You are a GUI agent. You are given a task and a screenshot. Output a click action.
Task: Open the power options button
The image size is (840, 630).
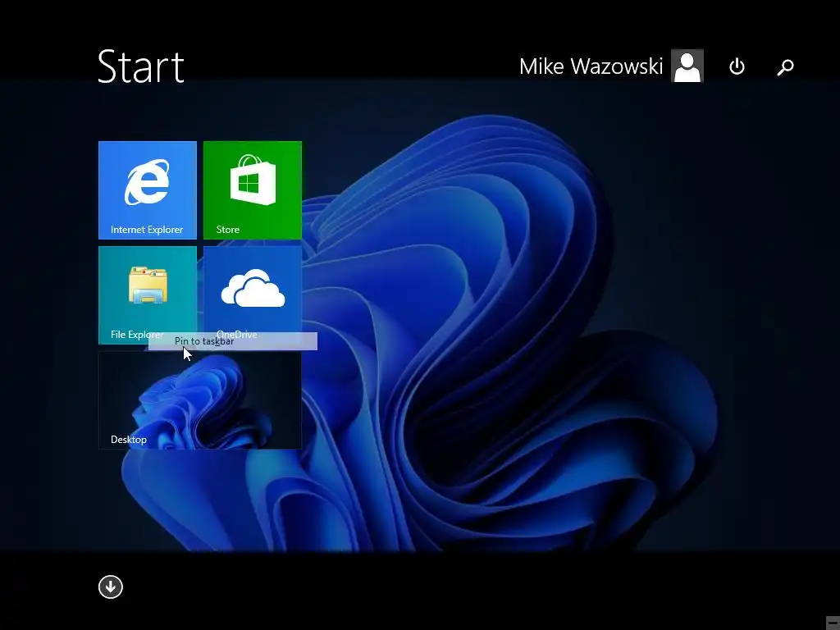click(737, 66)
